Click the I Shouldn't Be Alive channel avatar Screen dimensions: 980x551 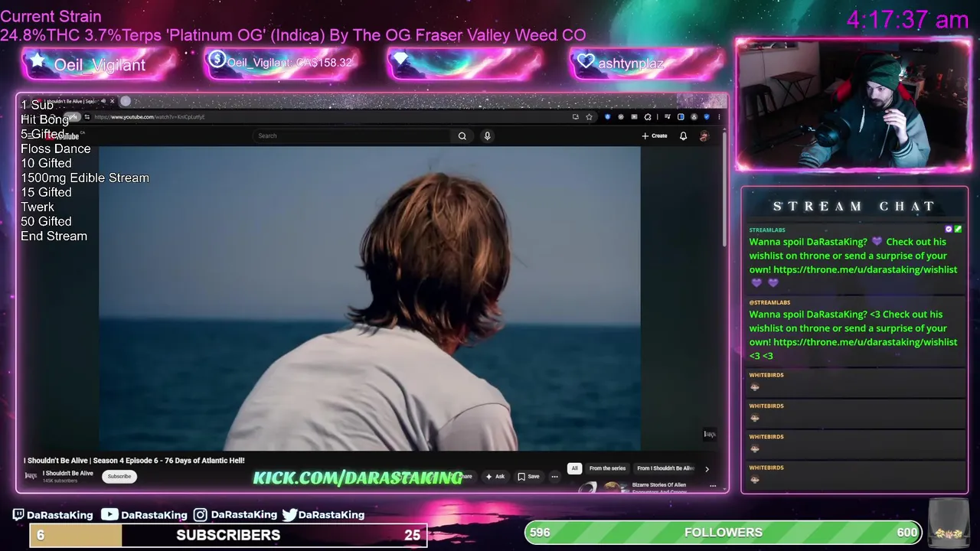click(31, 476)
